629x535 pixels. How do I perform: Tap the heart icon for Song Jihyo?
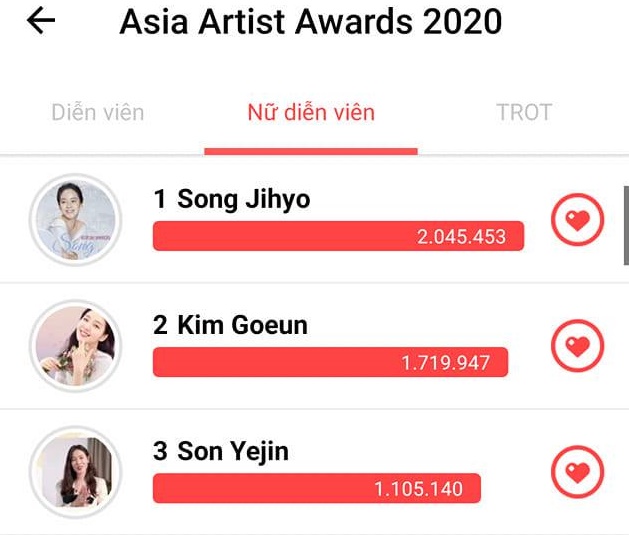point(578,221)
